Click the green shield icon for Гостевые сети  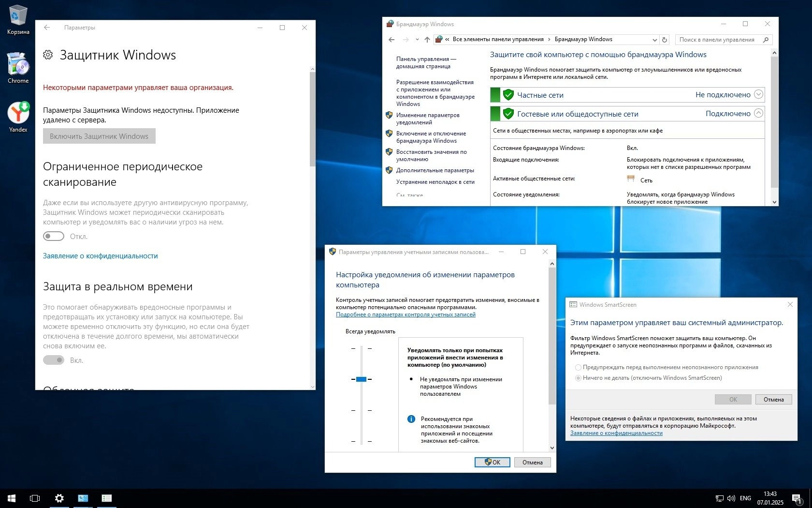[x=508, y=114]
